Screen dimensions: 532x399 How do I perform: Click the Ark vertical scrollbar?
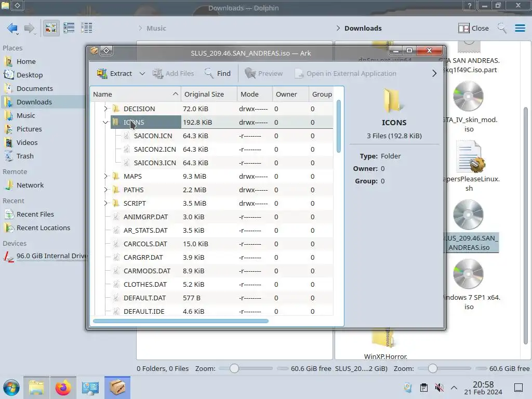tap(338, 126)
